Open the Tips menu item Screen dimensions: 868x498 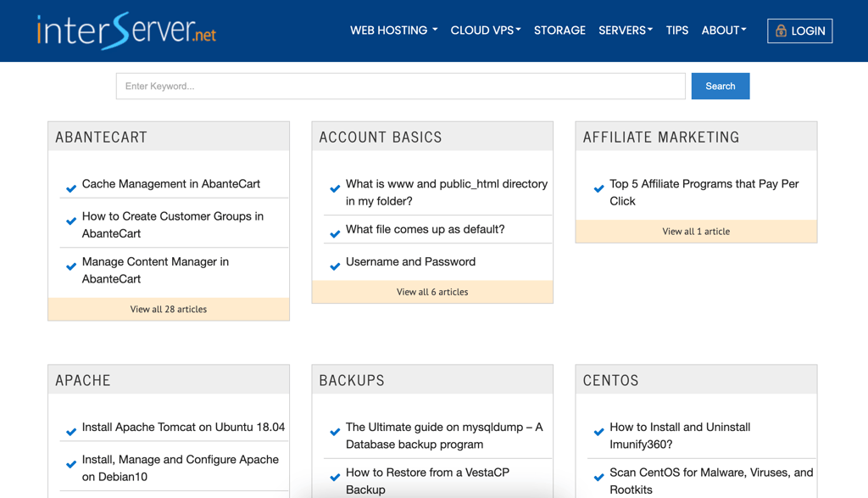point(677,31)
